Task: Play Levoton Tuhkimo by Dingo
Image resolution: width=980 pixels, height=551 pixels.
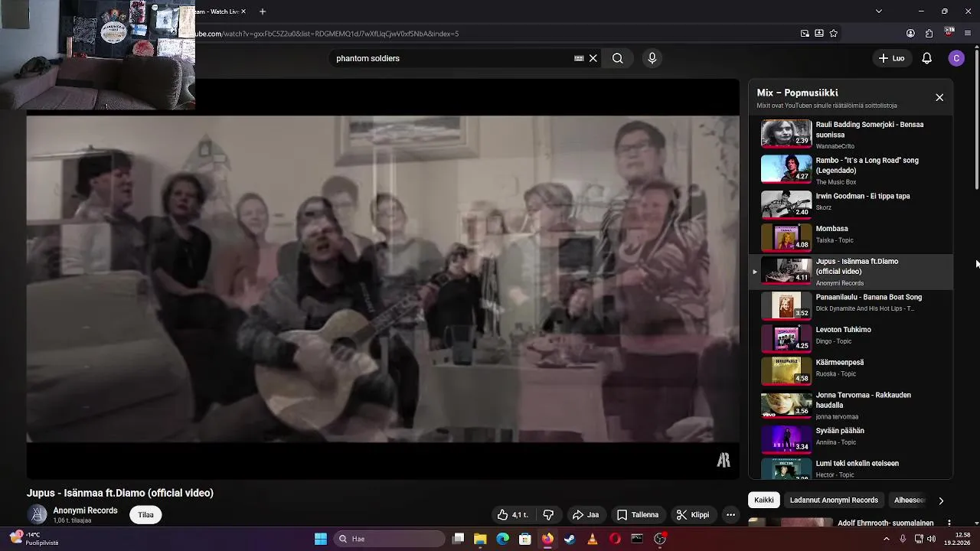Action: (850, 337)
